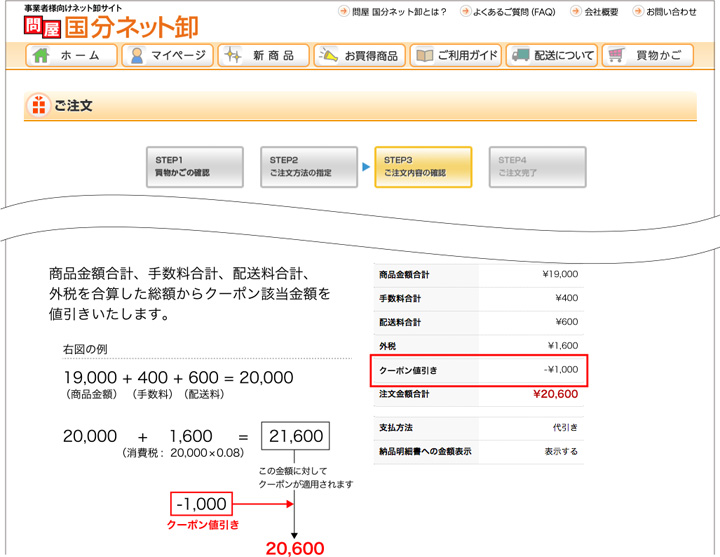Go to STEP2 ご注文方法の指定
The height and width of the screenshot is (557, 720).
[310, 167]
